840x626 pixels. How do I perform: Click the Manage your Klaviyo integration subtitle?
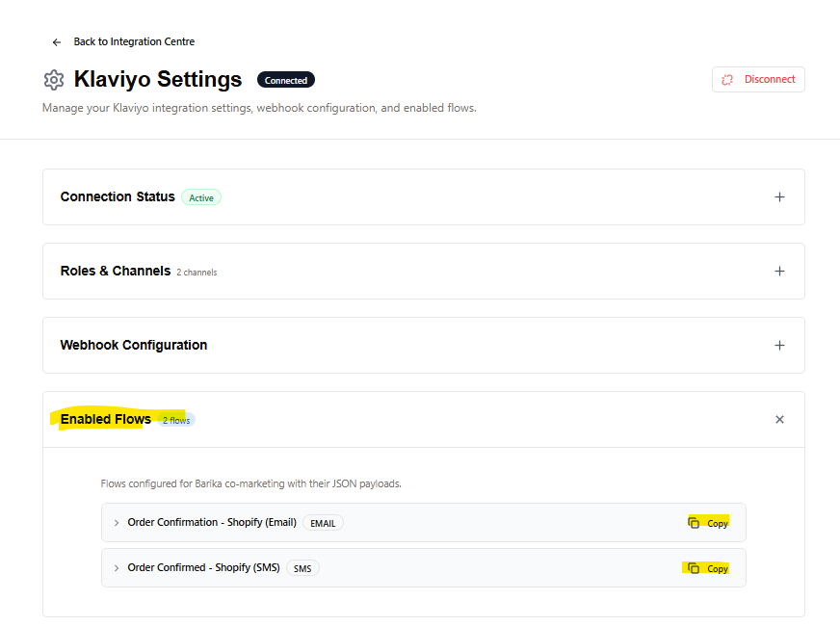pyautogui.click(x=259, y=108)
